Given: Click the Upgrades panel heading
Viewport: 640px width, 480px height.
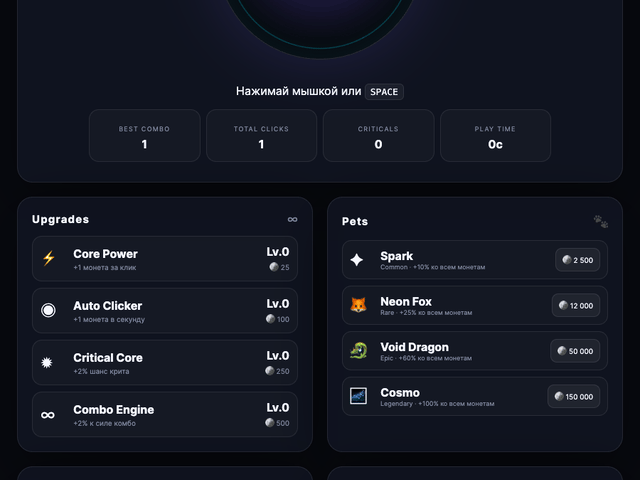Looking at the screenshot, I should pos(60,220).
